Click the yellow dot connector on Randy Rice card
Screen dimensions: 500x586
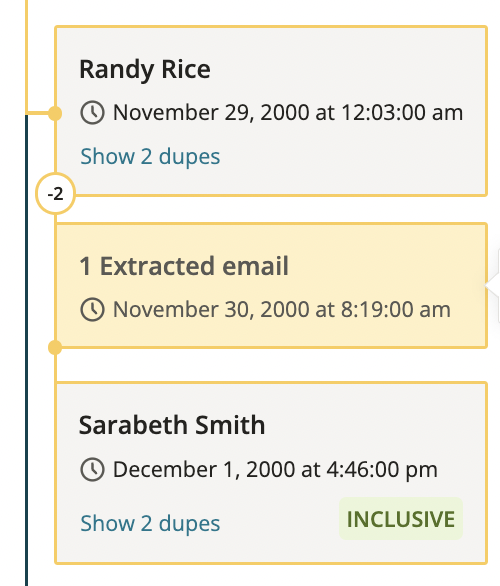(x=55, y=113)
